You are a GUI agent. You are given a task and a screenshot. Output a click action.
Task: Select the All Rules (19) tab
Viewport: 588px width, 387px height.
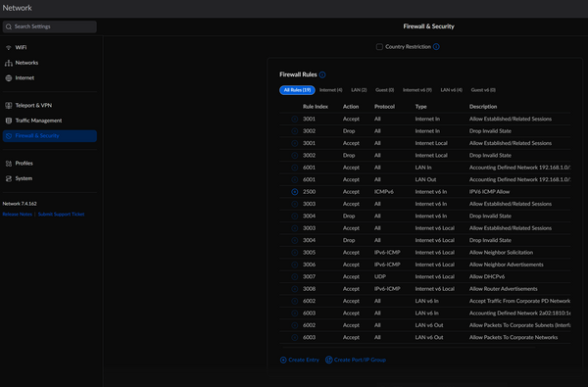coord(297,90)
